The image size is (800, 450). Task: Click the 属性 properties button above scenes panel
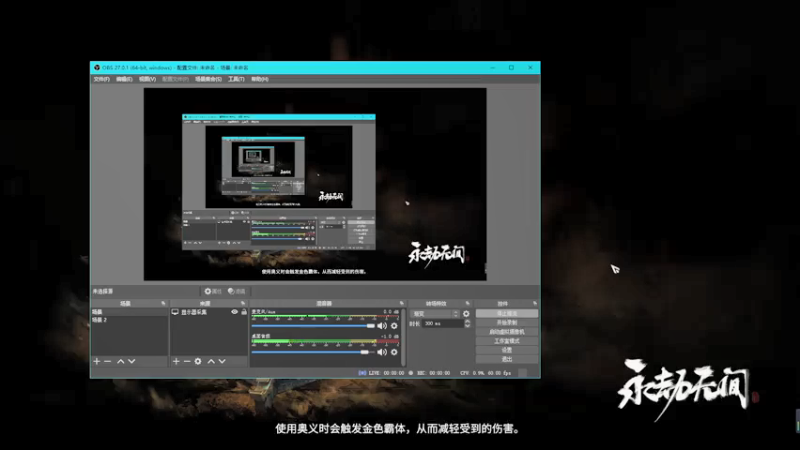pos(213,291)
